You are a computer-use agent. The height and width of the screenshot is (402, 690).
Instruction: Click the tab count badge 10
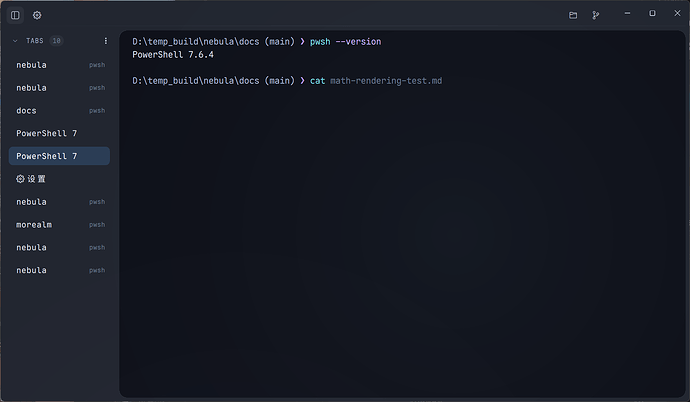[56, 40]
